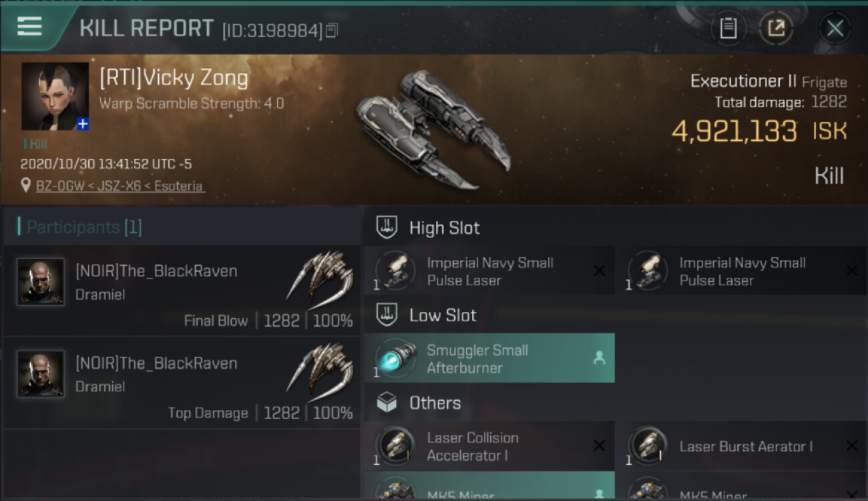Screen dimensions: 868x501
Task: Close the kill report window
Action: click(835, 29)
